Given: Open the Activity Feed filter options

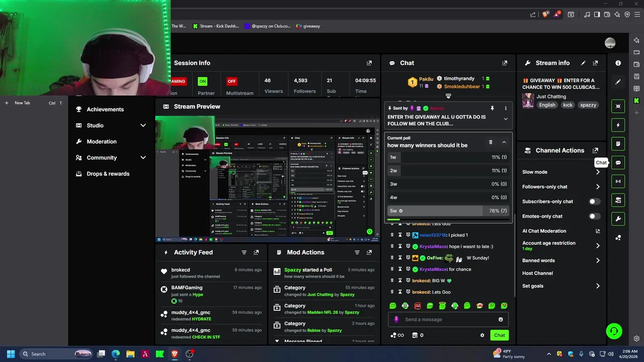Looking at the screenshot, I should coord(244,252).
